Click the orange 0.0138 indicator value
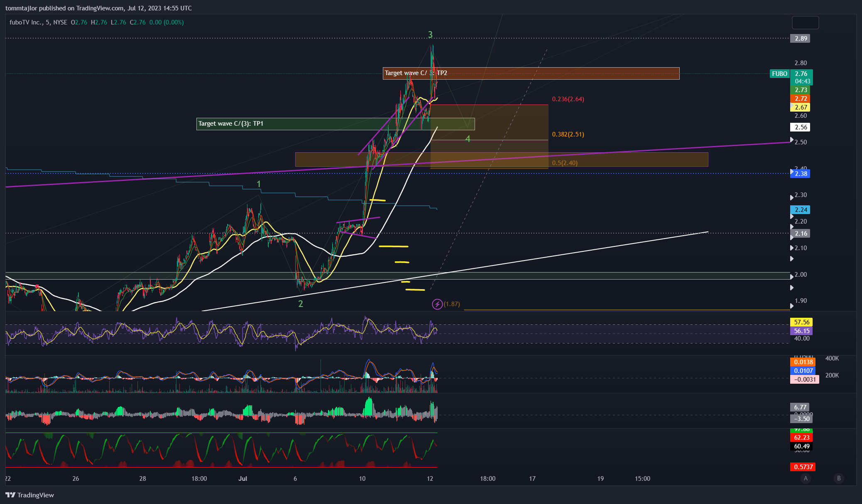The width and height of the screenshot is (862, 504). click(x=803, y=362)
